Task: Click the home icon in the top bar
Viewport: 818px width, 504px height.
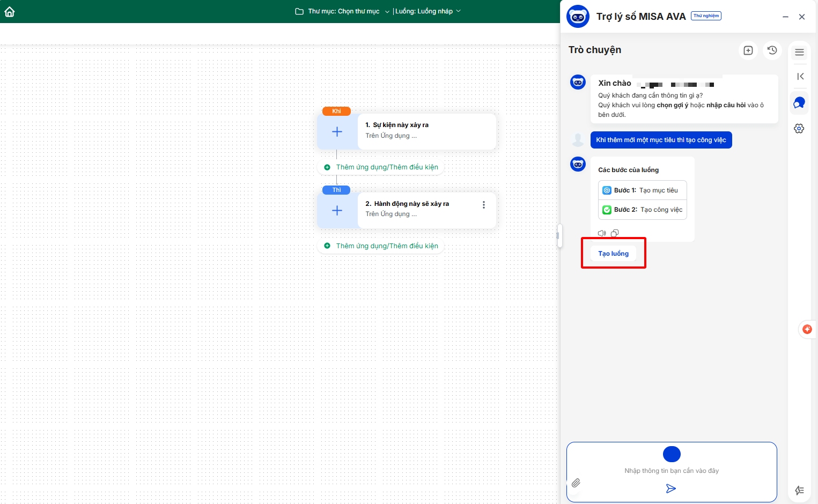Action: point(10,12)
